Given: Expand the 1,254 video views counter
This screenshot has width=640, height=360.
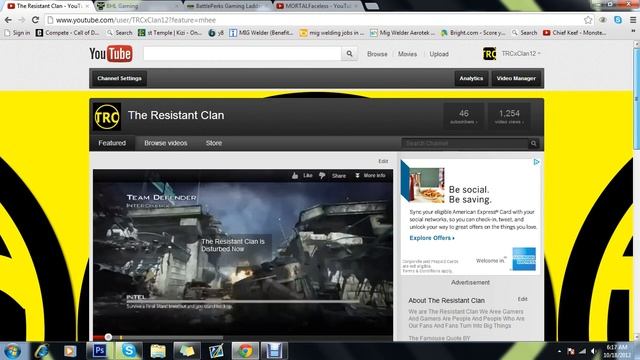Looking at the screenshot, I should tap(509, 116).
